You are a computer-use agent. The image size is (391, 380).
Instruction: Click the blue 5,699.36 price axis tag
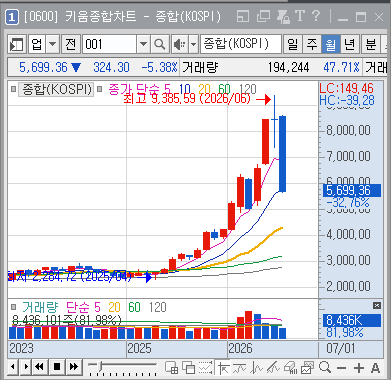pos(352,190)
